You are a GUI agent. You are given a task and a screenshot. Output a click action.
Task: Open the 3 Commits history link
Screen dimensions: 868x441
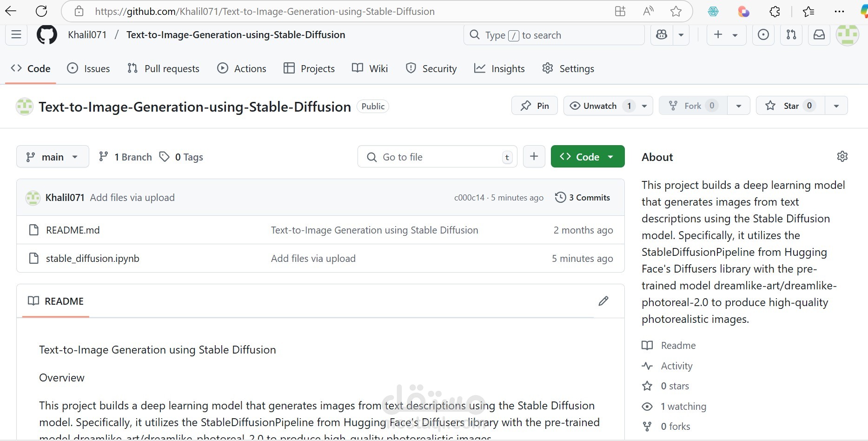coord(583,198)
